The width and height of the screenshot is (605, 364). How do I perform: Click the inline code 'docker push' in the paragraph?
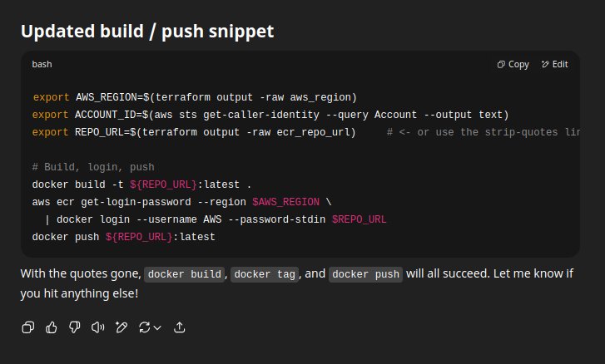point(366,274)
